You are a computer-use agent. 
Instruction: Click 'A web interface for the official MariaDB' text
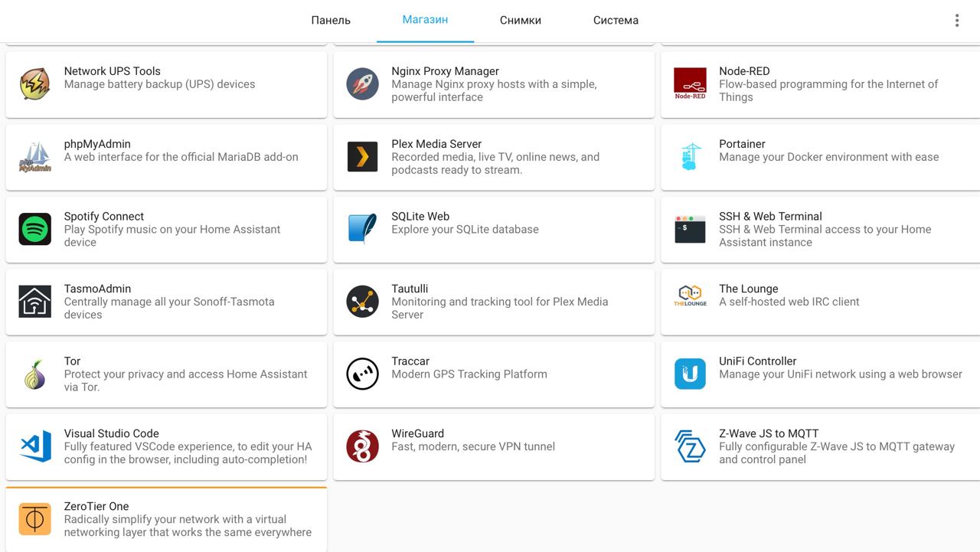pyautogui.click(x=181, y=157)
